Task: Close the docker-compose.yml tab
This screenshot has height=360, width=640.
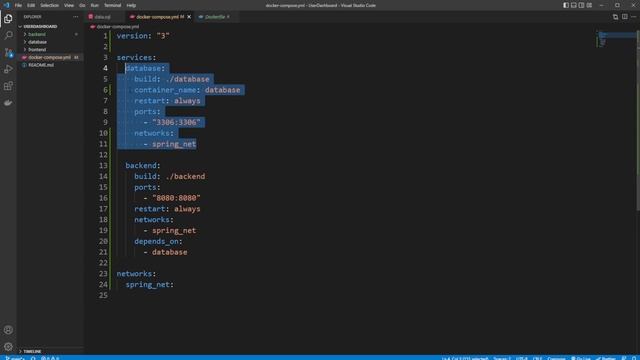Action: [x=189, y=17]
